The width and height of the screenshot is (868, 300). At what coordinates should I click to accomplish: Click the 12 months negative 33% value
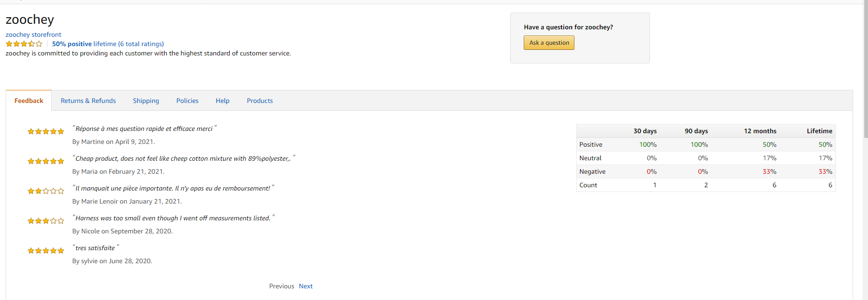[769, 171]
